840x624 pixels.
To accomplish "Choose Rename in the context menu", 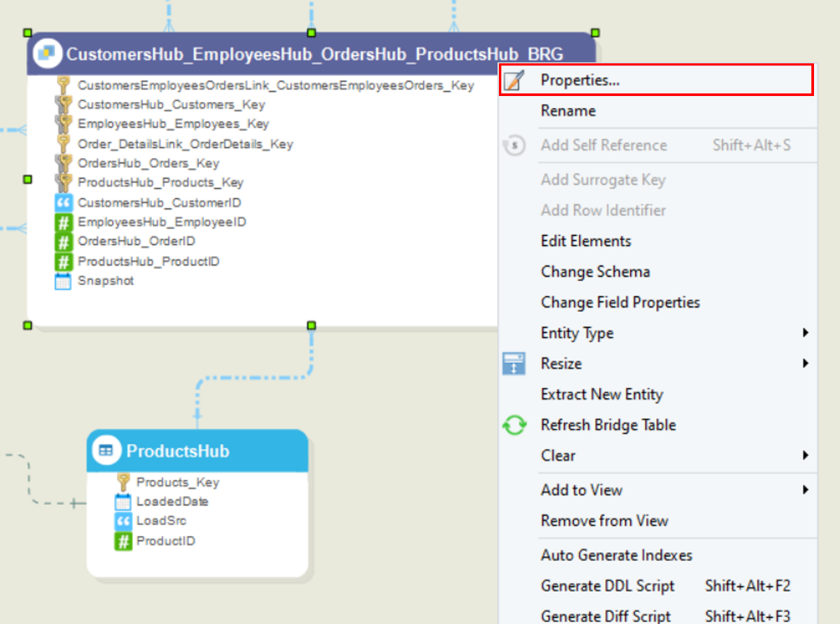I will click(568, 111).
